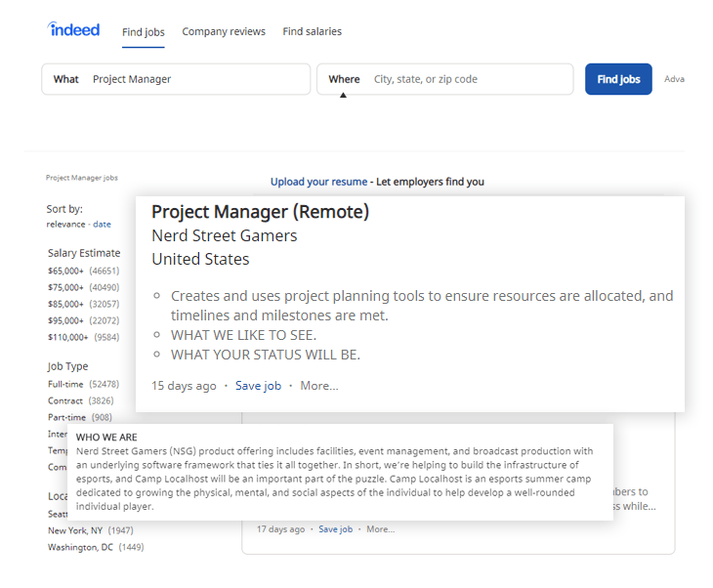The height and width of the screenshot is (588, 713).
Task: Click More... on the 15 days ago job
Action: (319, 386)
